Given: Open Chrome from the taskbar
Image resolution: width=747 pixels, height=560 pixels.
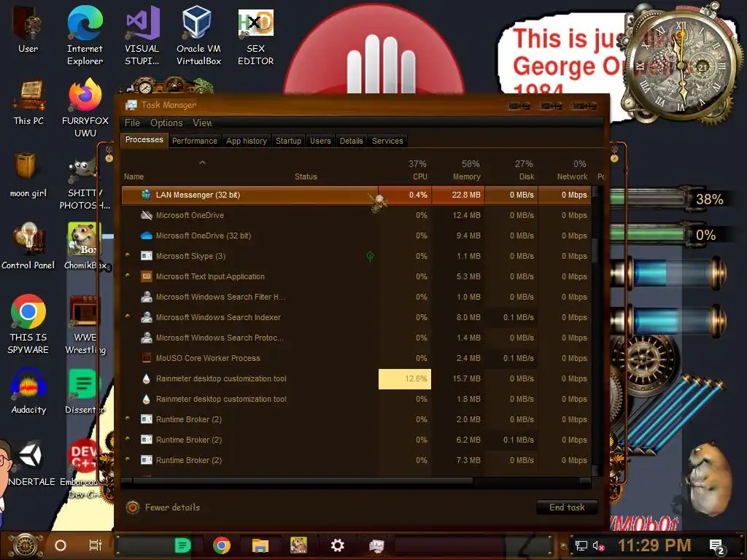Looking at the screenshot, I should 222,545.
